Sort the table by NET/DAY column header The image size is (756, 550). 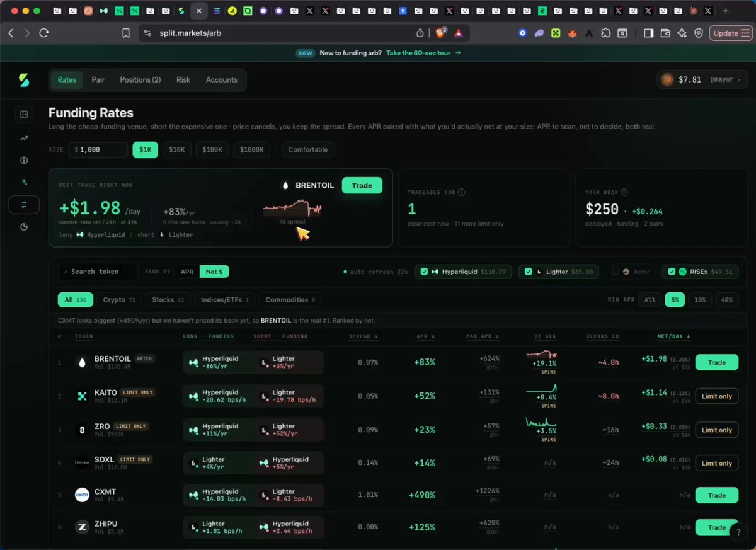click(x=673, y=336)
